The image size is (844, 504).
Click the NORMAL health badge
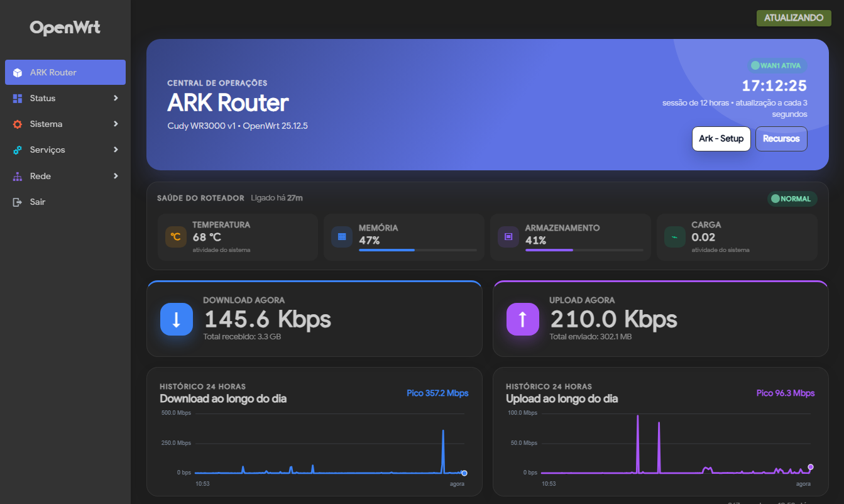pos(792,199)
